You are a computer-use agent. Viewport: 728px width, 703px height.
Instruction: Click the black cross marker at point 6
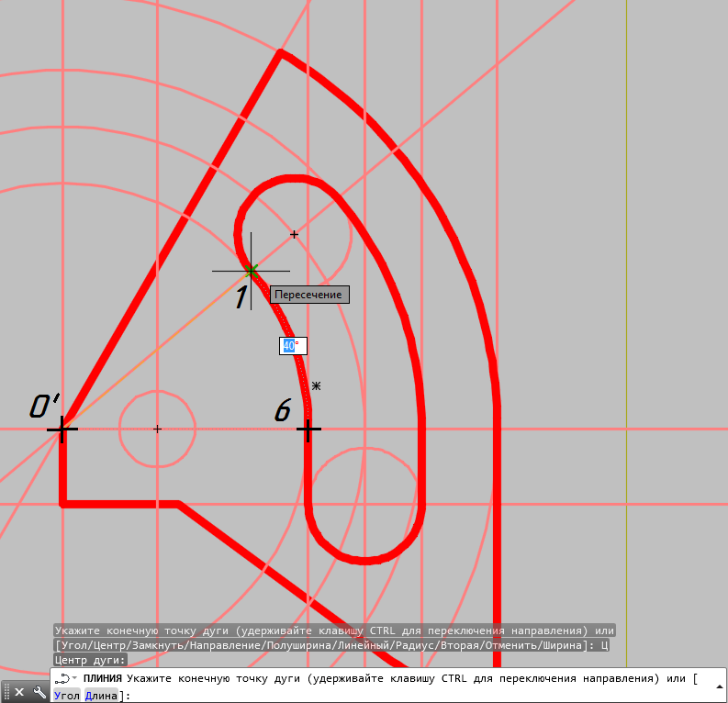point(308,430)
